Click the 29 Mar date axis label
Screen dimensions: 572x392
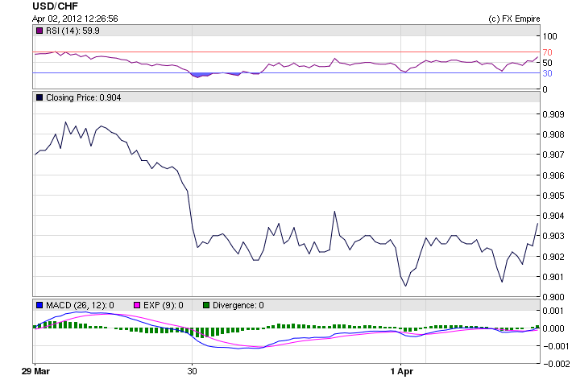click(x=35, y=371)
